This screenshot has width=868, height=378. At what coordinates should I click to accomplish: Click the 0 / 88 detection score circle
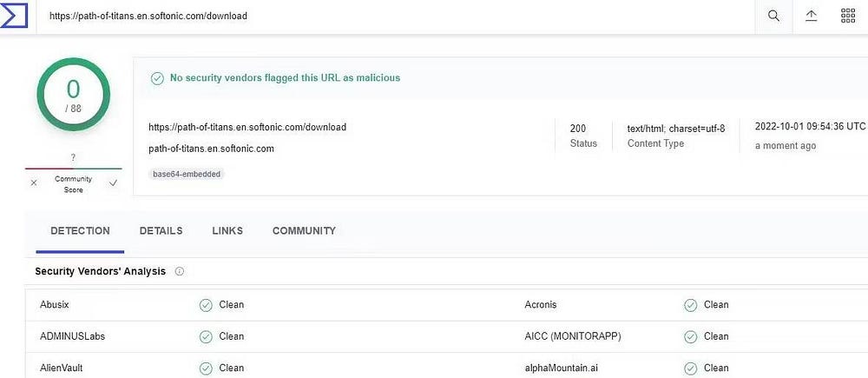tap(73, 96)
